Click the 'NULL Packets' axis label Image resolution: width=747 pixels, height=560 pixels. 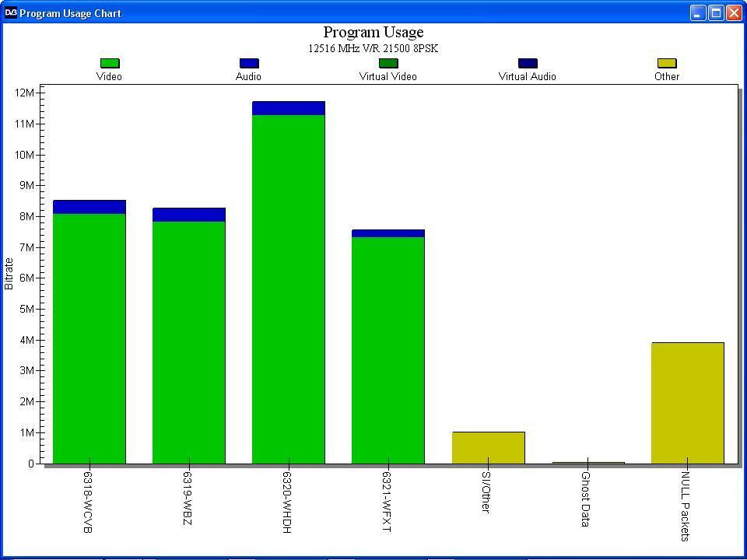(686, 506)
